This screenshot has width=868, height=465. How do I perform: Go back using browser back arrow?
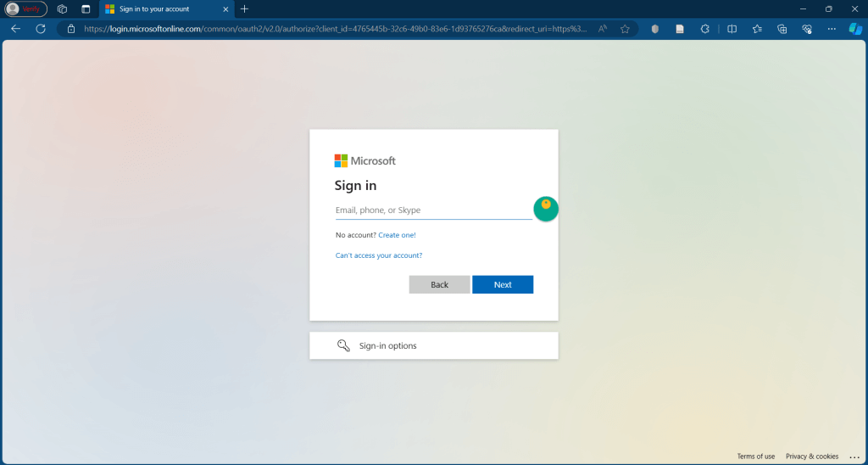(x=15, y=28)
